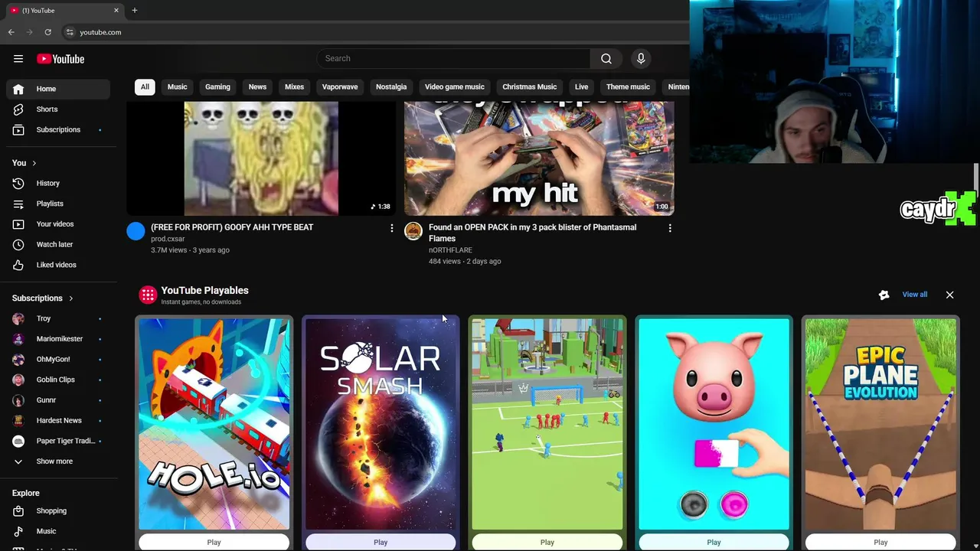The height and width of the screenshot is (551, 980).
Task: Select the Live filter chip
Action: click(582, 86)
